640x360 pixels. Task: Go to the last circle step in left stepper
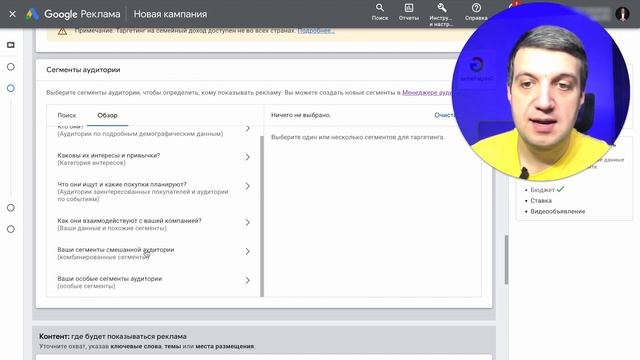(x=11, y=229)
